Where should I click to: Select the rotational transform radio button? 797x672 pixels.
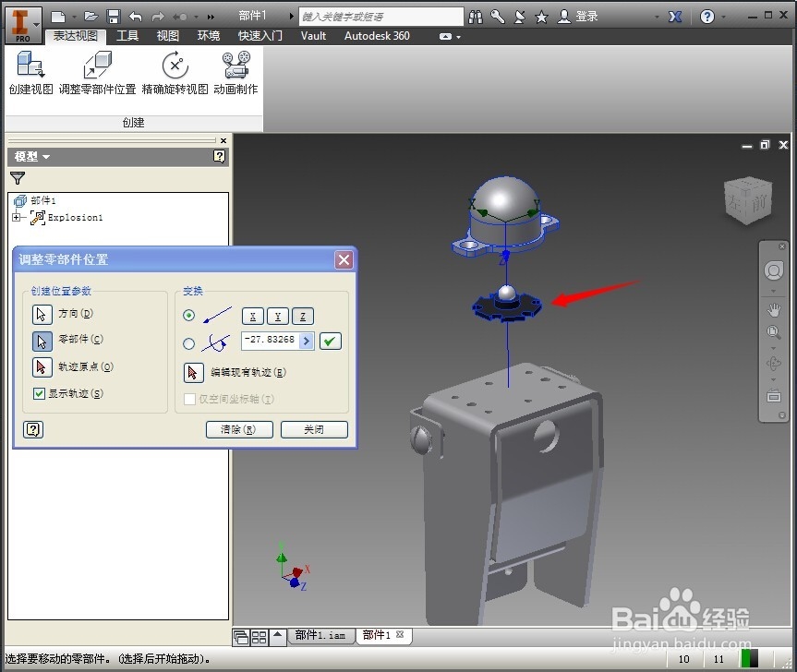click(188, 344)
